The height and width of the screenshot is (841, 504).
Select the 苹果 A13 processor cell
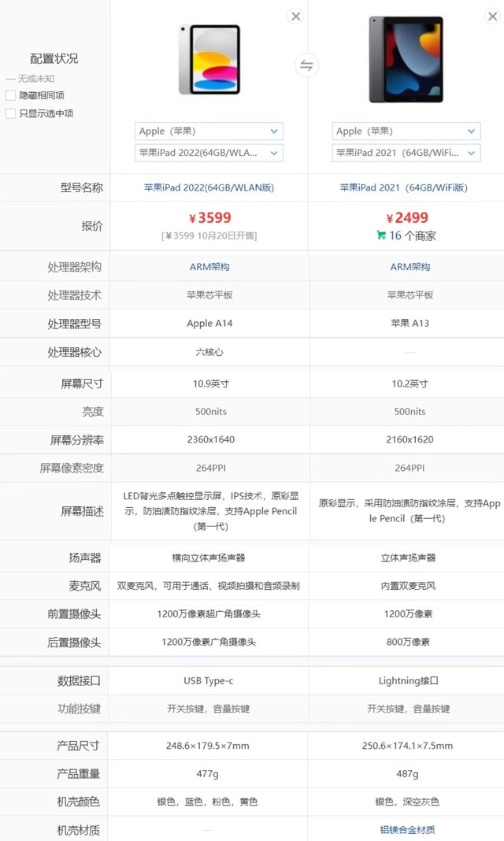click(x=409, y=323)
